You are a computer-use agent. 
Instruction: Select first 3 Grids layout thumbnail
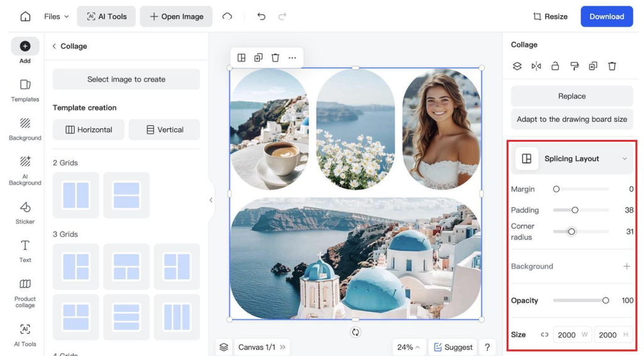coord(76,267)
